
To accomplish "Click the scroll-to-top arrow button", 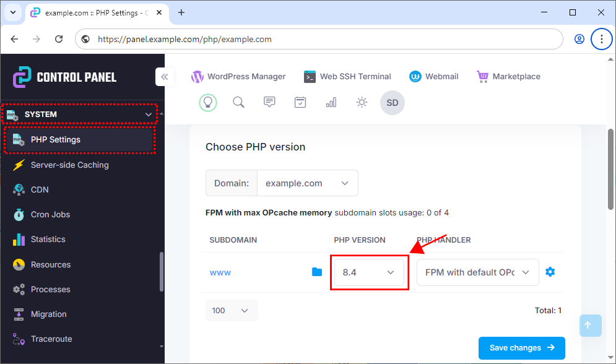I will coord(590,326).
